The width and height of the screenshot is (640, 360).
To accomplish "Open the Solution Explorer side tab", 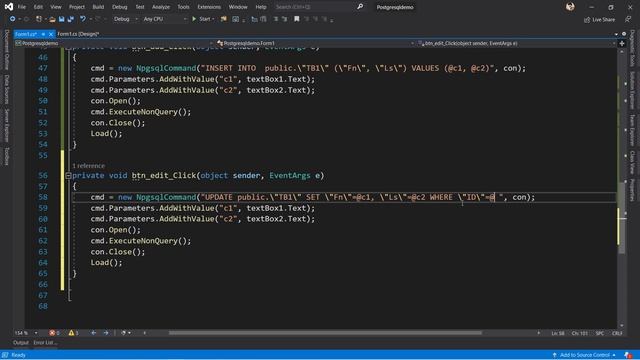I will (x=632, y=90).
